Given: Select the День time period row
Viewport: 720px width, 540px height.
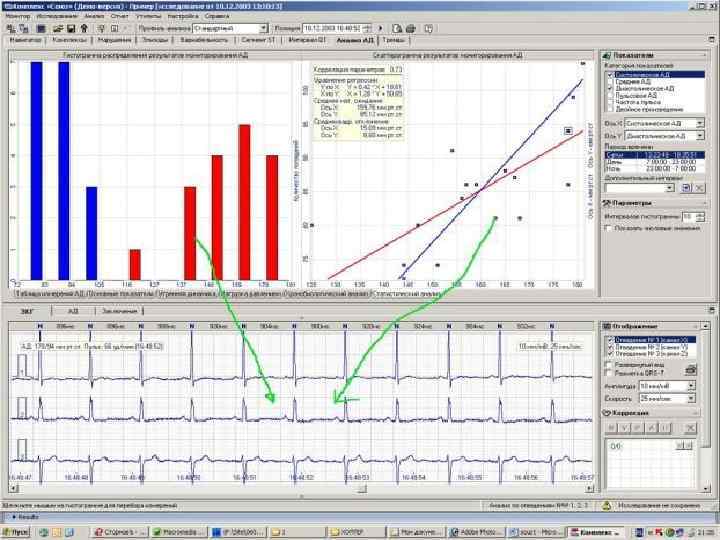Looking at the screenshot, I should 655,162.
